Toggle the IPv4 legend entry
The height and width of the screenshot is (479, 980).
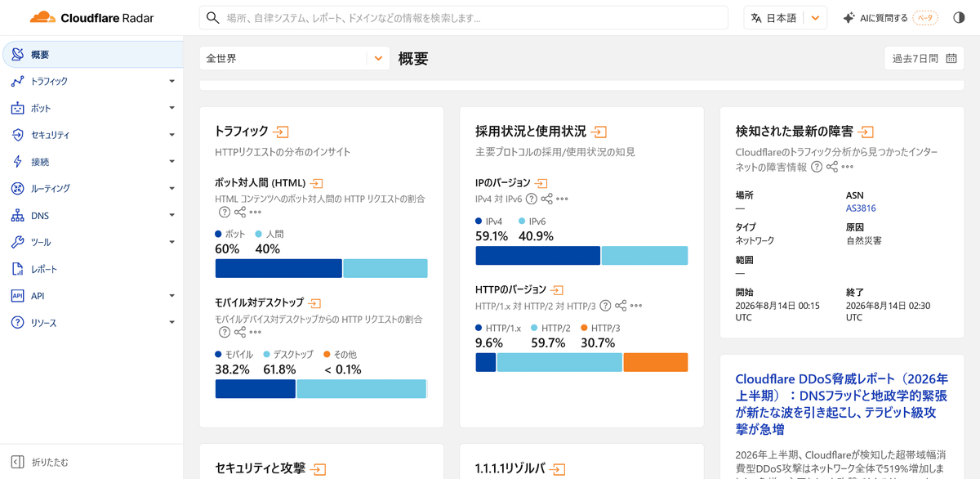(x=489, y=222)
